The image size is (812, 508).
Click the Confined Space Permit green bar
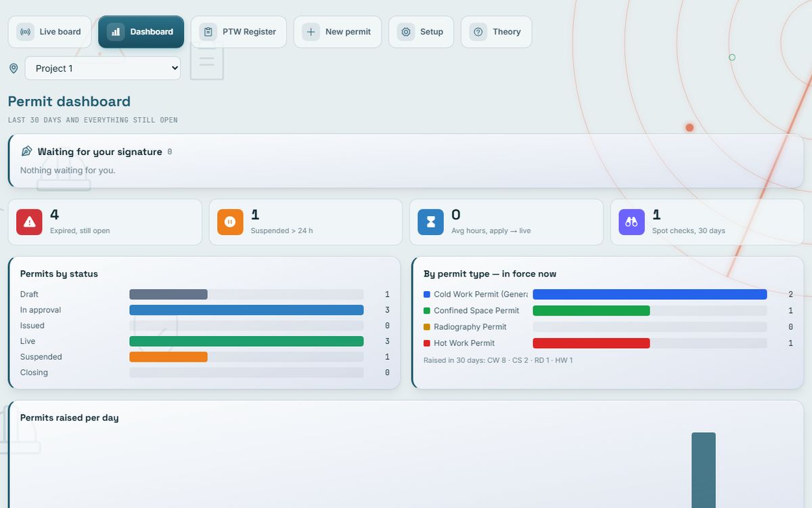tap(591, 311)
